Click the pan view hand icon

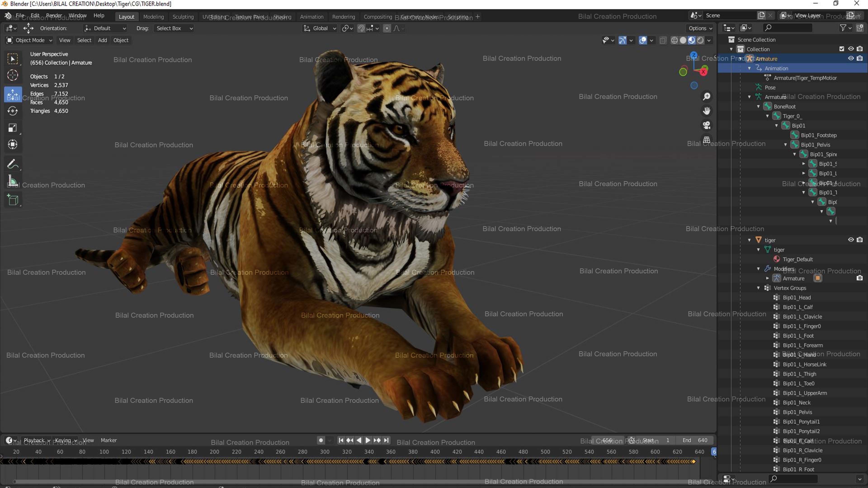[x=707, y=111]
